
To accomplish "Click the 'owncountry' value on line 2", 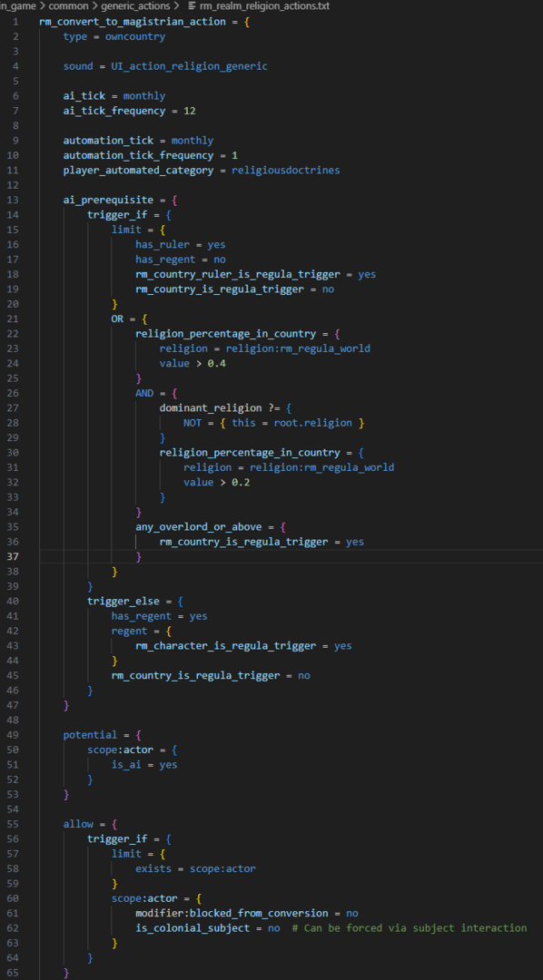I will [x=135, y=36].
